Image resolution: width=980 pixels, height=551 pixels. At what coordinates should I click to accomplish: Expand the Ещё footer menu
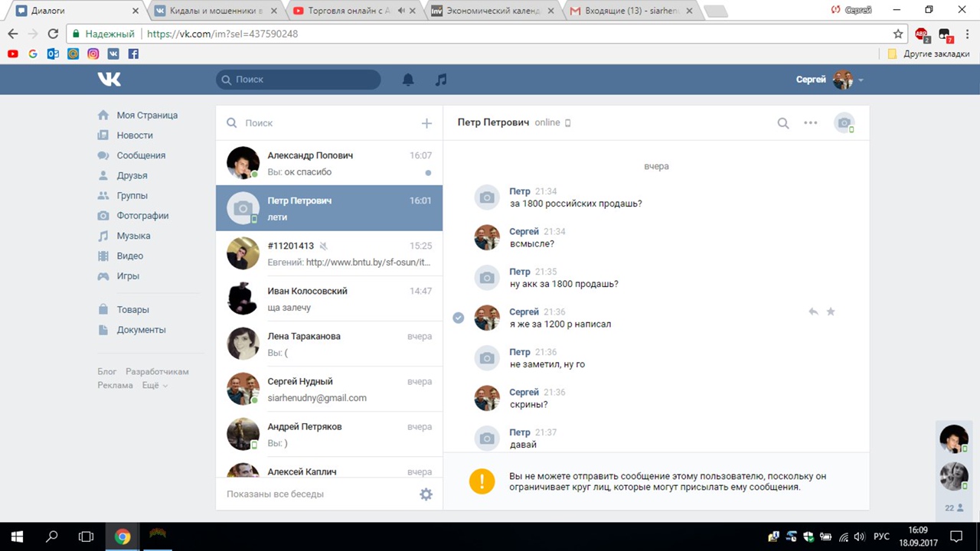click(155, 386)
